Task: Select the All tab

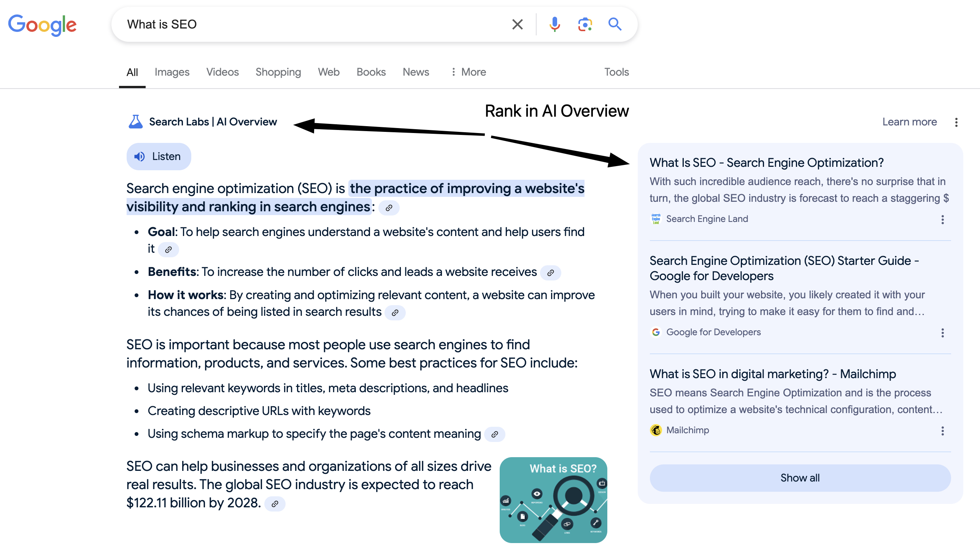Action: pyautogui.click(x=132, y=72)
